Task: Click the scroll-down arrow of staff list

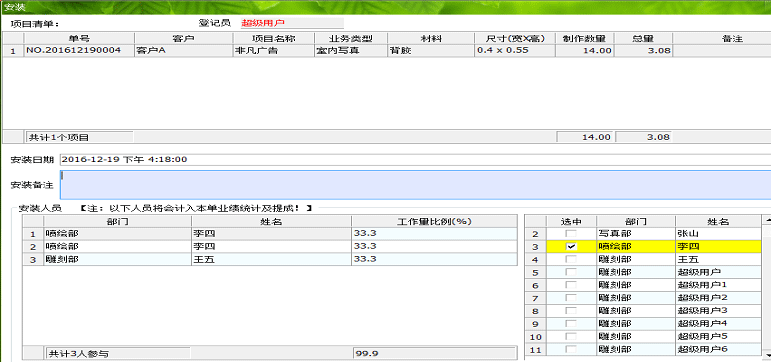Action: (767, 354)
